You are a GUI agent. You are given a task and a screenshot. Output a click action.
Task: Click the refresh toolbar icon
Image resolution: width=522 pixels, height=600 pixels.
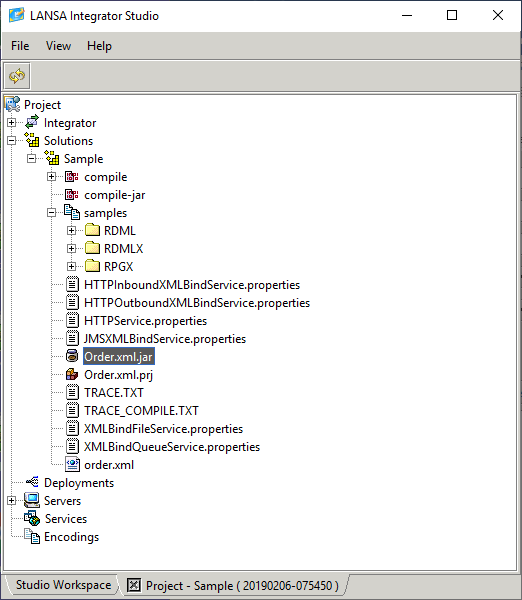[x=17, y=76]
